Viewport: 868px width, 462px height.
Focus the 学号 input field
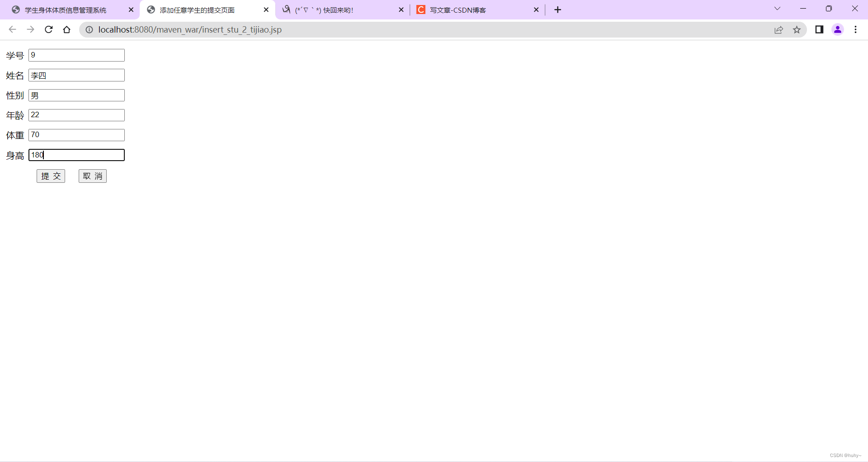click(x=76, y=55)
